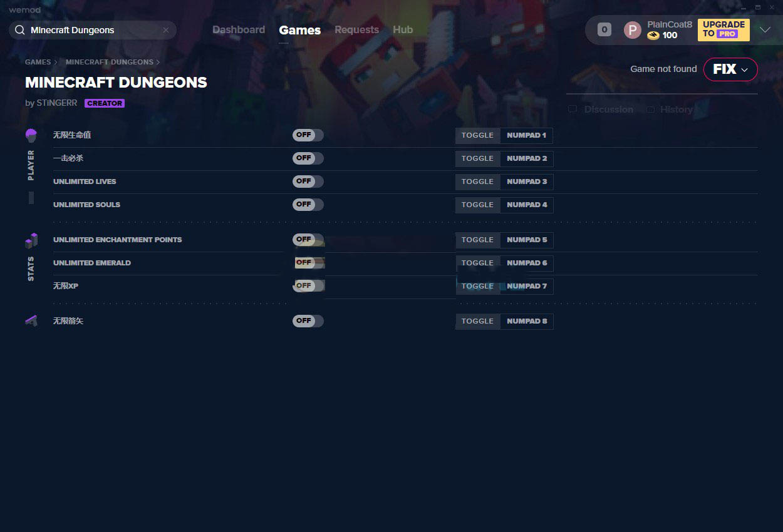Screen dimensions: 783x532
Task: Select the UNLIMITED ENCHANTMENT POINTS label
Action: coord(118,240)
